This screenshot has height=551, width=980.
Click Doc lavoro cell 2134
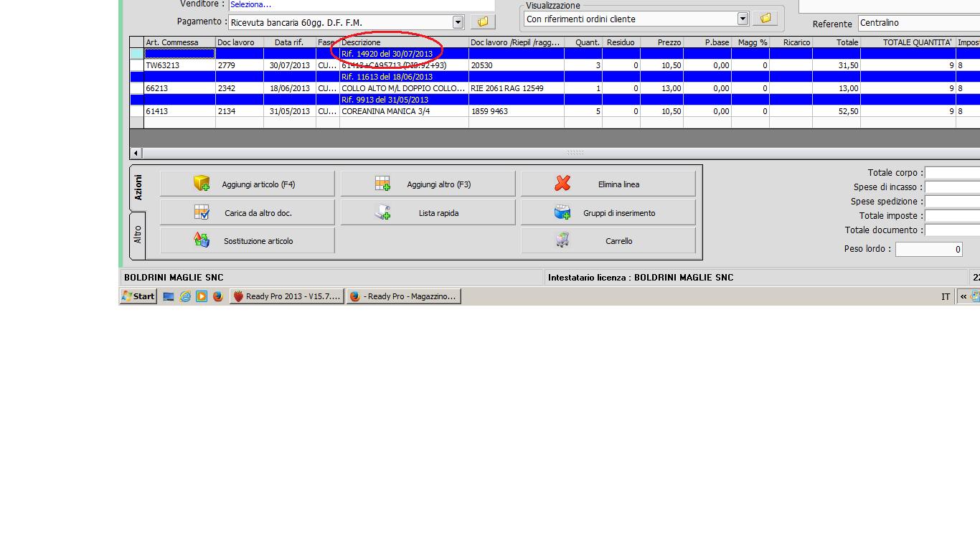tap(240, 111)
